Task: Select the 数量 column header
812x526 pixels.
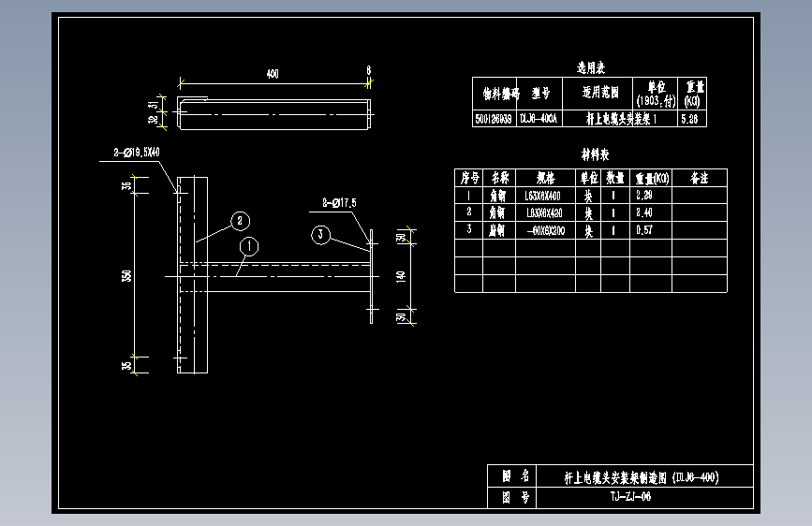Action: [x=615, y=178]
